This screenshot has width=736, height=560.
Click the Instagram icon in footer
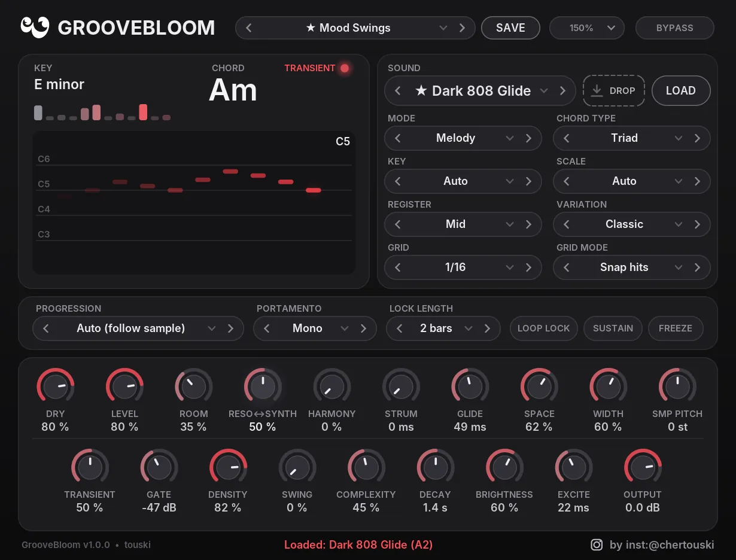tap(597, 544)
